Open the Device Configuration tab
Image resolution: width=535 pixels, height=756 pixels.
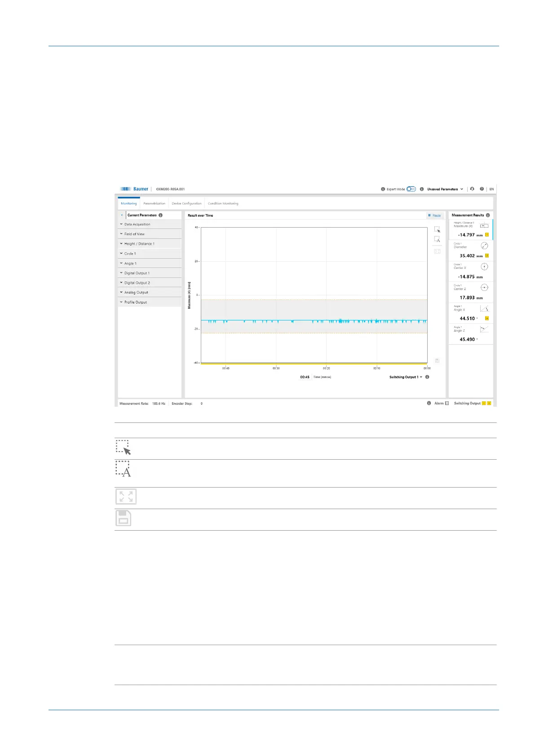(x=186, y=203)
